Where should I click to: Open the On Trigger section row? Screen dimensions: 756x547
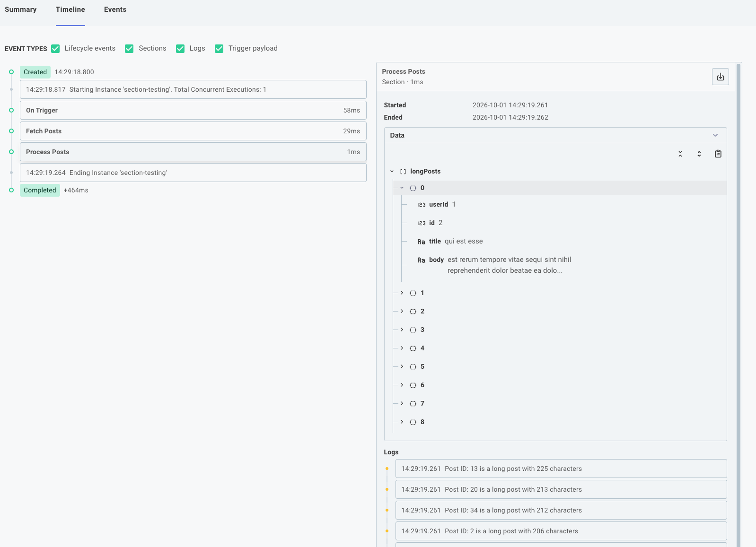pyautogui.click(x=193, y=110)
